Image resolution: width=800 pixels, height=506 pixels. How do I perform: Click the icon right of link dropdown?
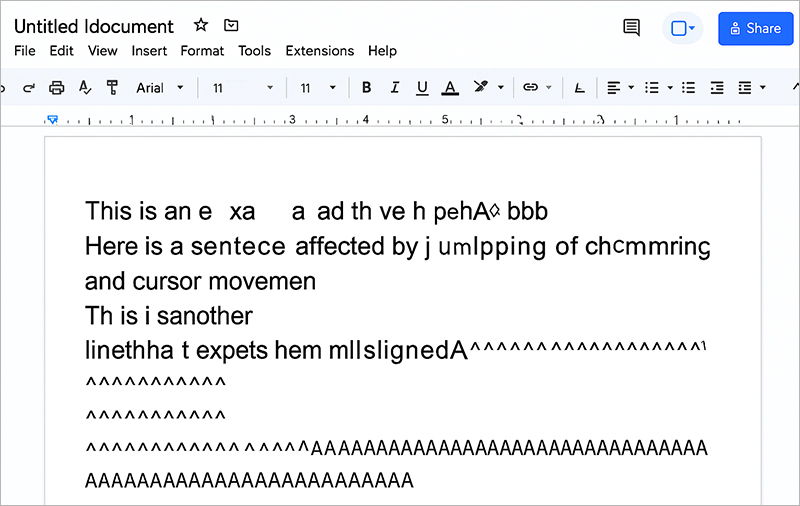pos(579,88)
